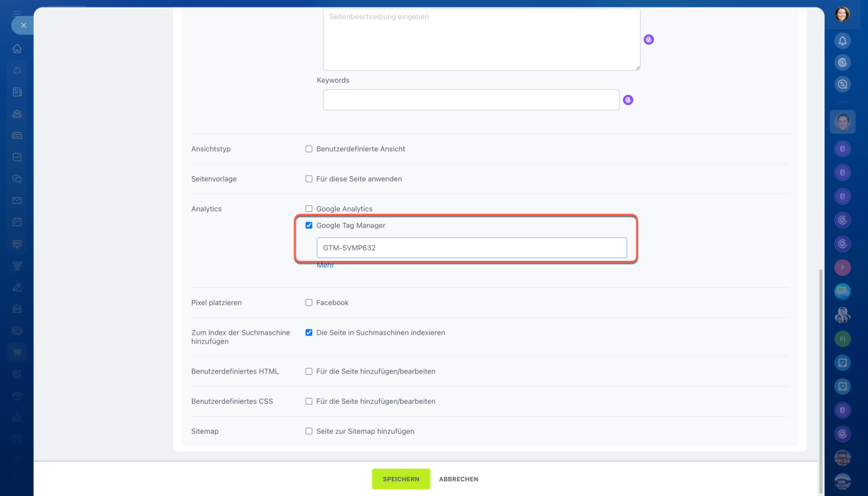868x496 pixels.
Task: Click the AI icon beside Keywords field
Action: (x=628, y=100)
